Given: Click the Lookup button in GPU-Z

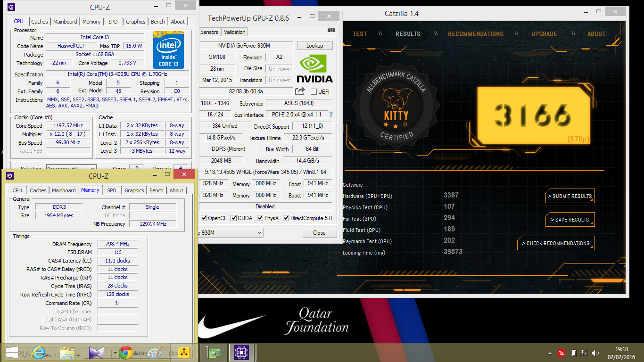Looking at the screenshot, I should coord(315,46).
